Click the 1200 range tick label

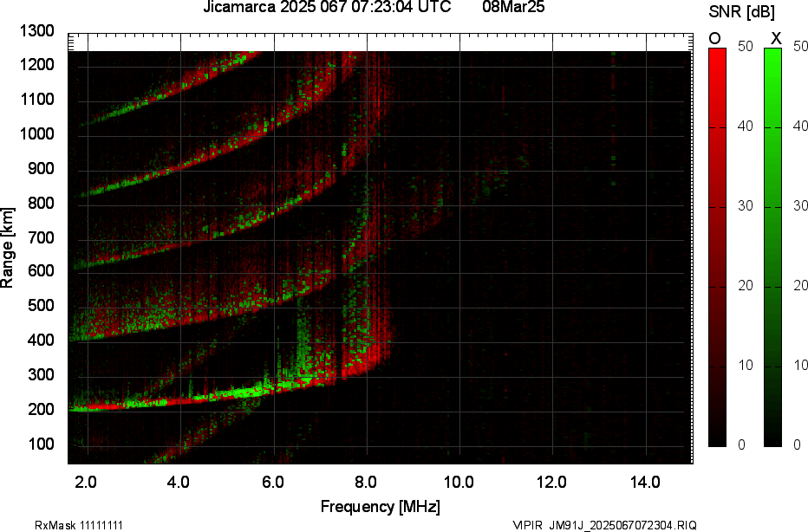36,65
